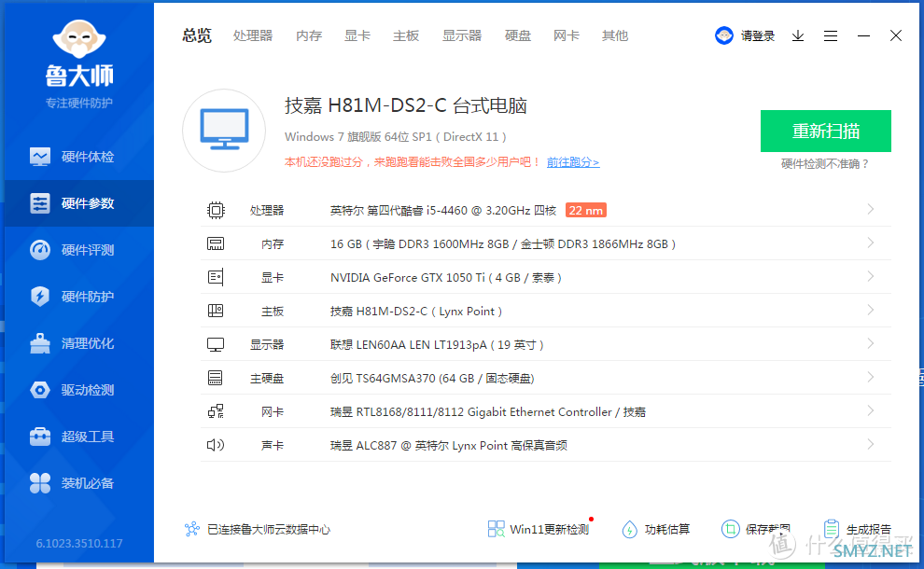
Task: Expand the 主硬盘 row chevron
Action: pos(871,377)
